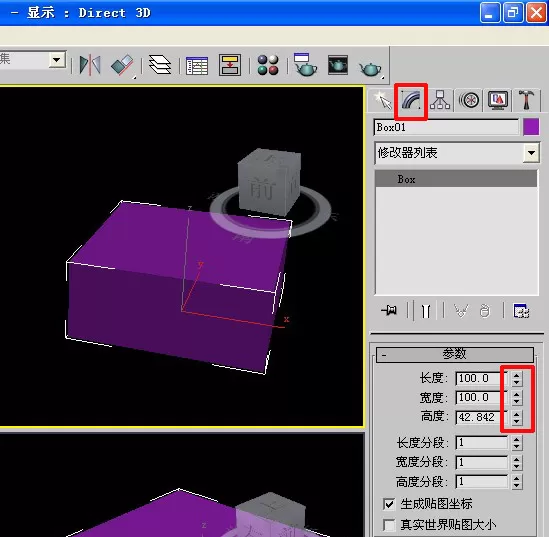549x537 pixels.
Task: Switch to the Motion panel tab
Action: [x=469, y=100]
